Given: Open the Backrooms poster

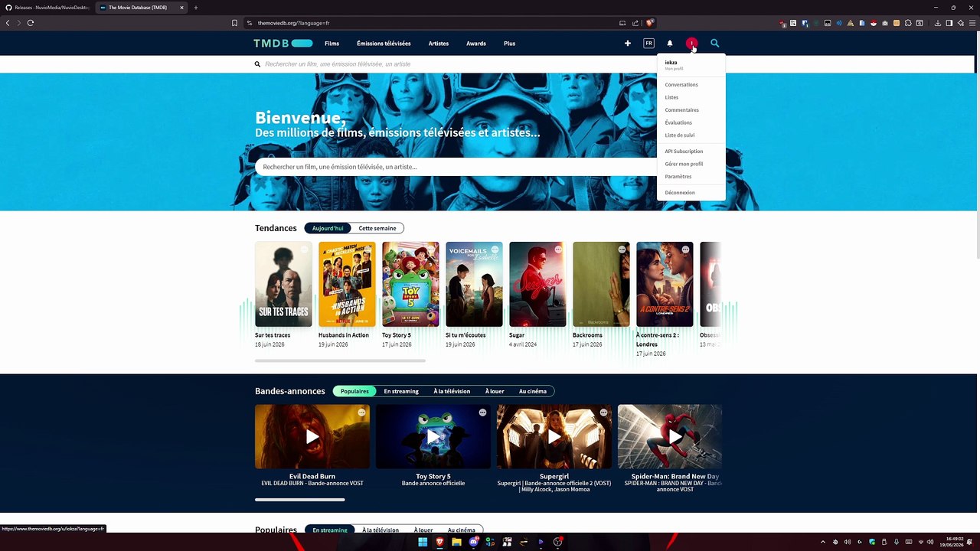Looking at the screenshot, I should click(x=601, y=284).
